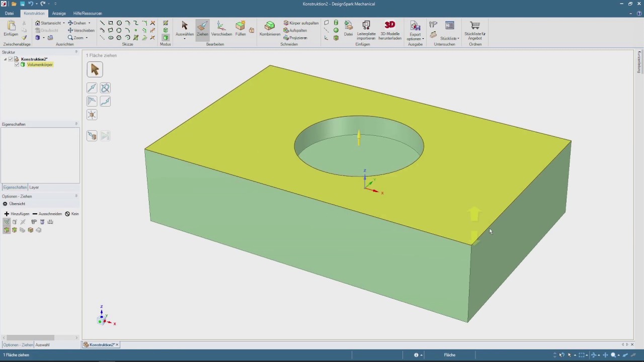Click Leiterplatte importieren
644x362 pixels.
click(366, 30)
